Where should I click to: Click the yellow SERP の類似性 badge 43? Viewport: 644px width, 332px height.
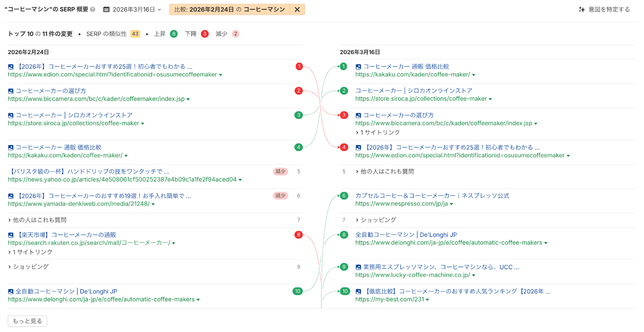[x=135, y=34]
